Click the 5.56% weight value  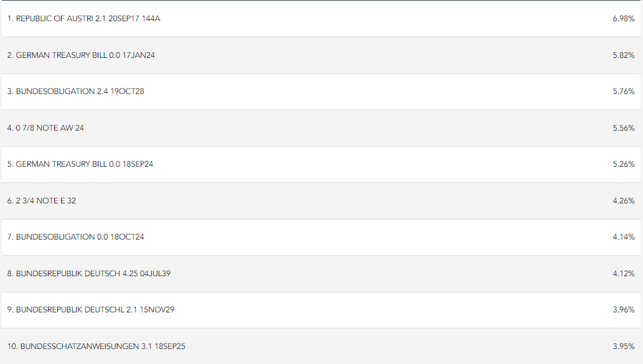tap(624, 128)
